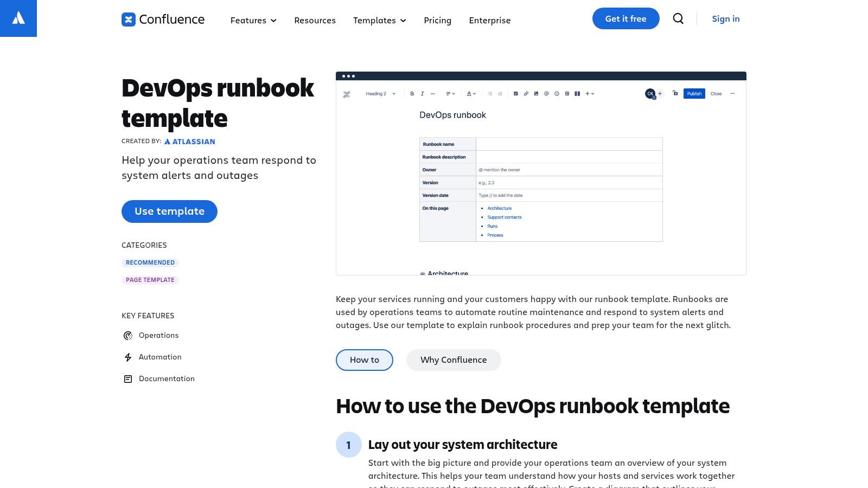The width and height of the screenshot is (868, 488).
Task: Switch to the Why Confluence tab
Action: point(454,359)
